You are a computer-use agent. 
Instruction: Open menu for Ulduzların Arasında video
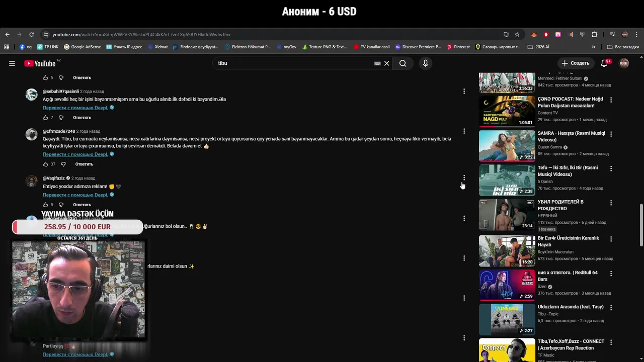tap(611, 308)
